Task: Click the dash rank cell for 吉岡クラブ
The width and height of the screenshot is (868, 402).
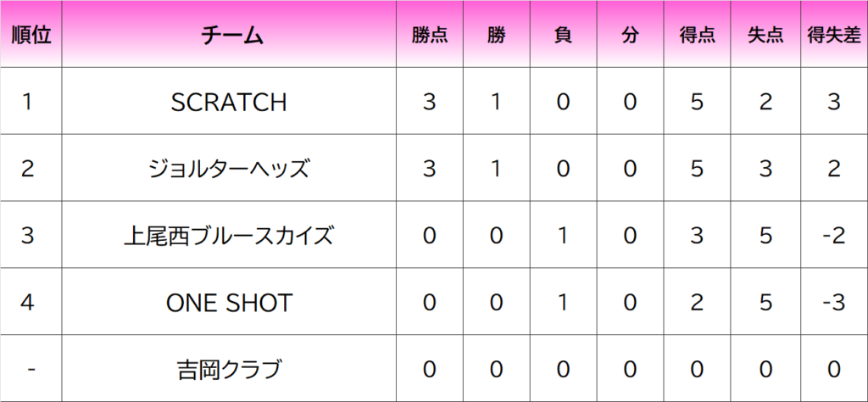Action: 31,368
